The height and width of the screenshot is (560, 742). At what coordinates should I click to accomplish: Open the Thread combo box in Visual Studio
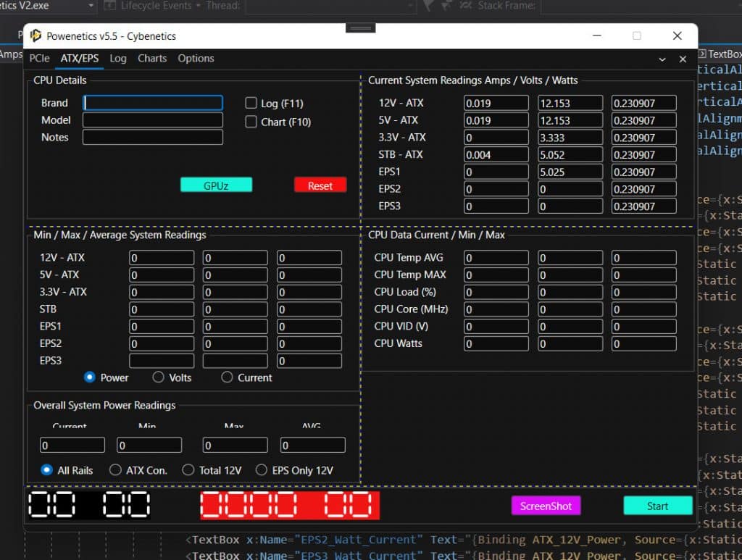pyautogui.click(x=331, y=6)
